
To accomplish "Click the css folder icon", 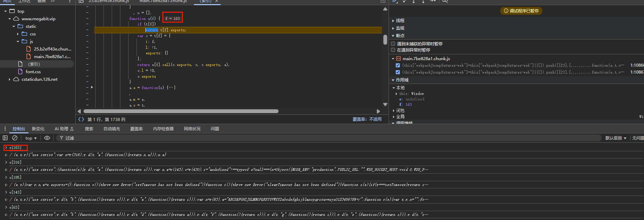I will [24, 34].
